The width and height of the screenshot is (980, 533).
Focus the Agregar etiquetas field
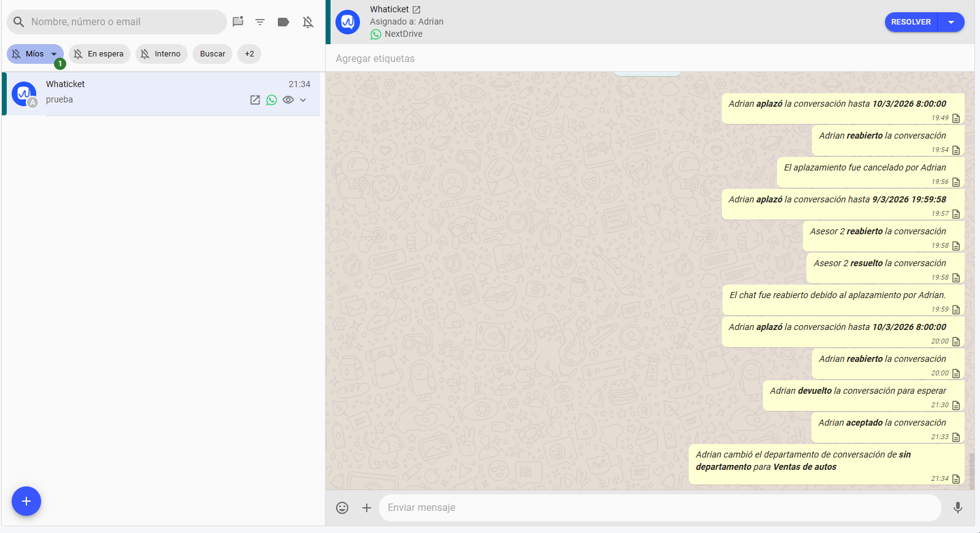650,58
